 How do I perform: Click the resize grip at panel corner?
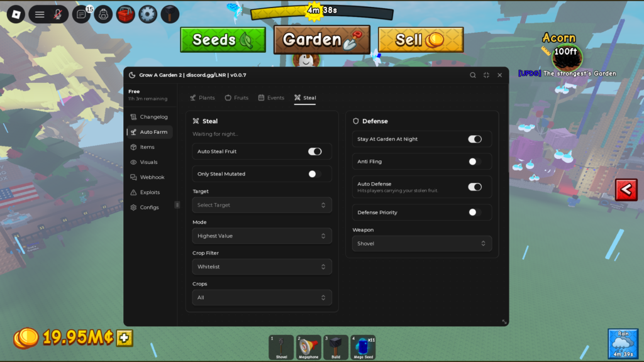click(x=504, y=322)
